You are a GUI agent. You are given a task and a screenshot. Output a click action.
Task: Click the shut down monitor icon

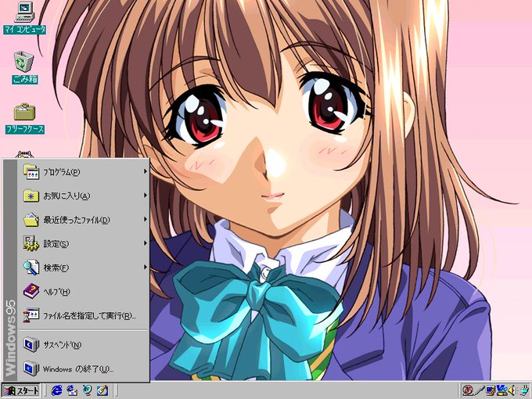(31, 368)
